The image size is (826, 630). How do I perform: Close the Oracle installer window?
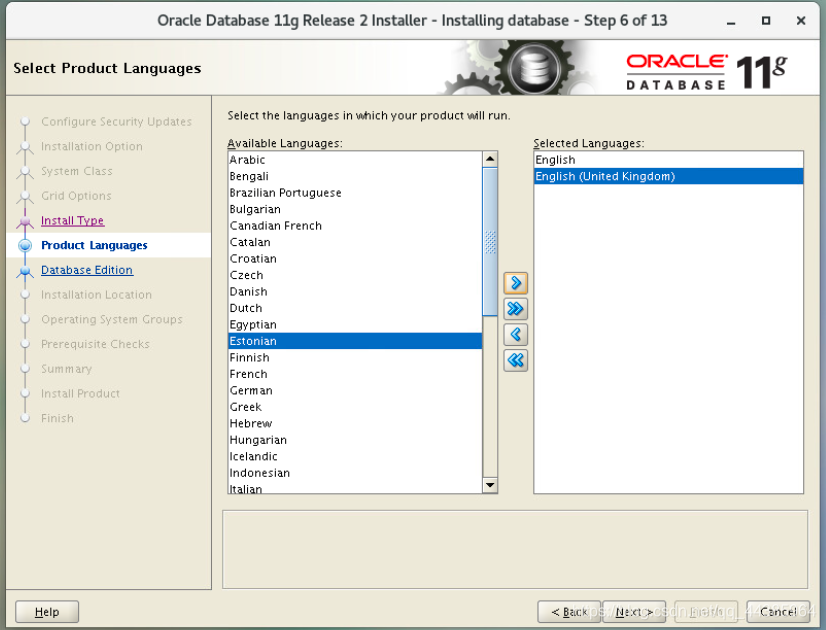click(x=801, y=21)
